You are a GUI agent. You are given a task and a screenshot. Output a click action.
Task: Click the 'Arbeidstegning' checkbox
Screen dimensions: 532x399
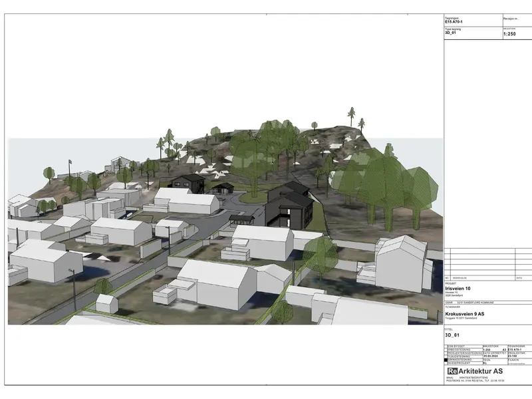pos(446,350)
